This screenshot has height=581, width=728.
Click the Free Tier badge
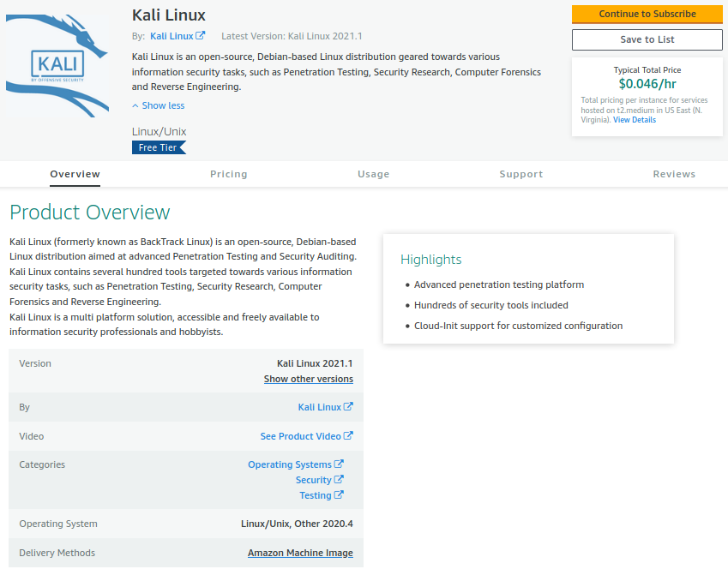click(158, 147)
